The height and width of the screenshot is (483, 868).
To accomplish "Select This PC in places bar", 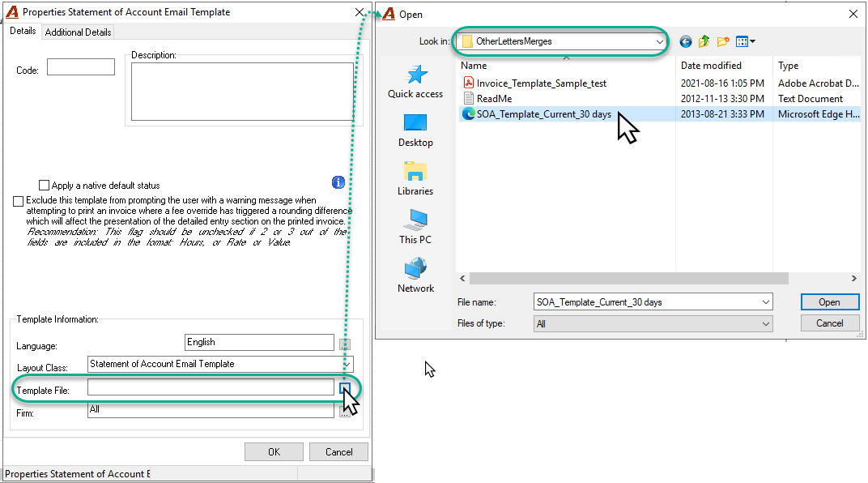I will pyautogui.click(x=415, y=227).
